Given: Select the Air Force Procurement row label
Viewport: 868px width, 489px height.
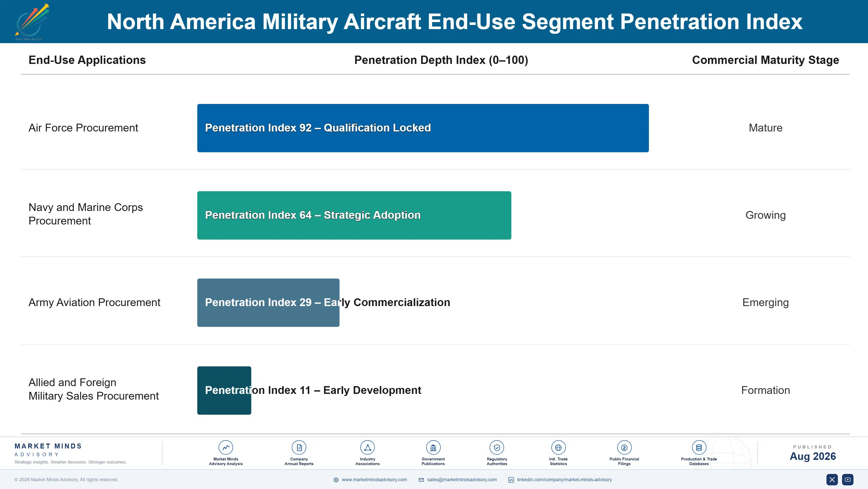Looking at the screenshot, I should tap(83, 128).
